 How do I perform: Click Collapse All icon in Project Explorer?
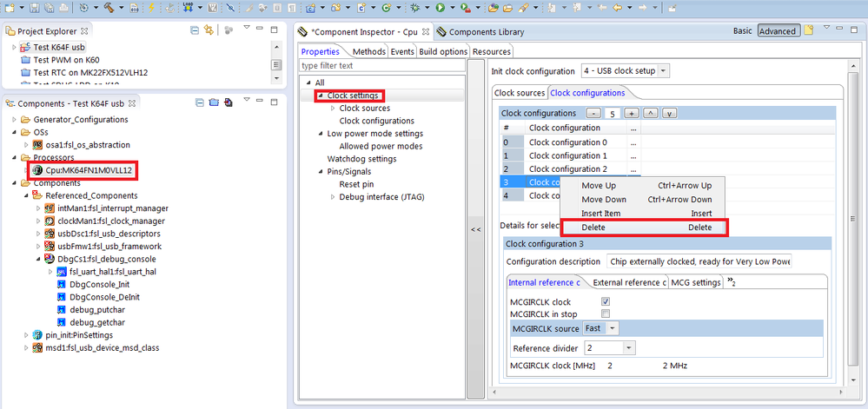[x=195, y=30]
